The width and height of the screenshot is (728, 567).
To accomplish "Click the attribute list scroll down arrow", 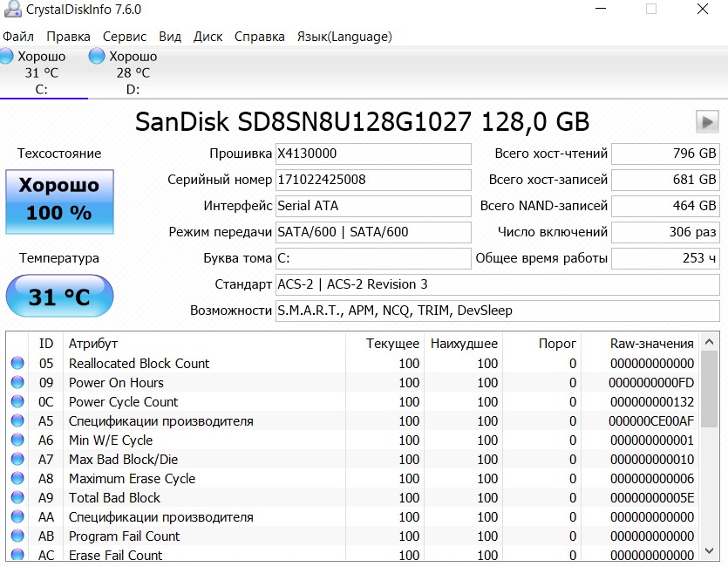I will 709,551.
